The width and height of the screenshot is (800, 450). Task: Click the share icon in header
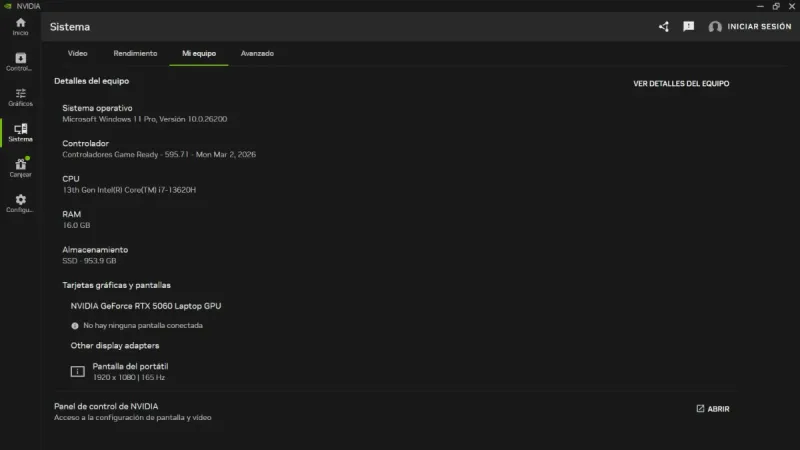coord(663,27)
